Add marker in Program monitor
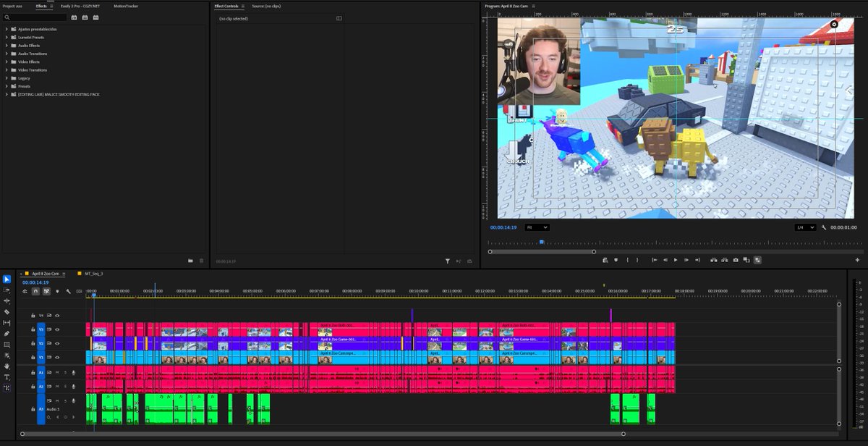This screenshot has height=446, width=868. coord(616,259)
